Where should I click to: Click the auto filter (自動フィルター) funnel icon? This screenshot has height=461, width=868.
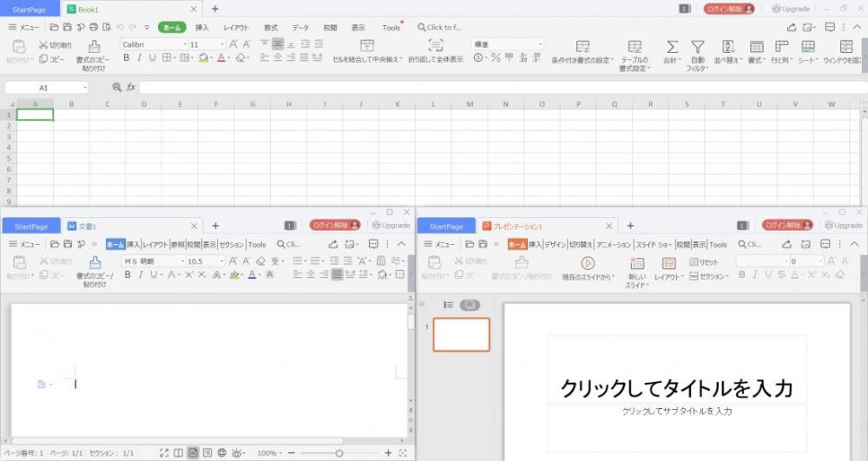click(x=697, y=47)
